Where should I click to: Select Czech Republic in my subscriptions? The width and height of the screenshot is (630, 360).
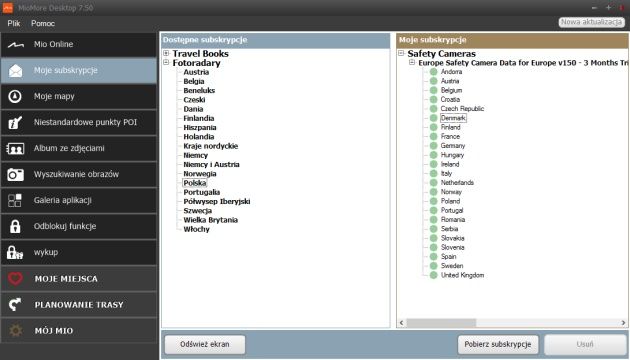(x=462, y=109)
